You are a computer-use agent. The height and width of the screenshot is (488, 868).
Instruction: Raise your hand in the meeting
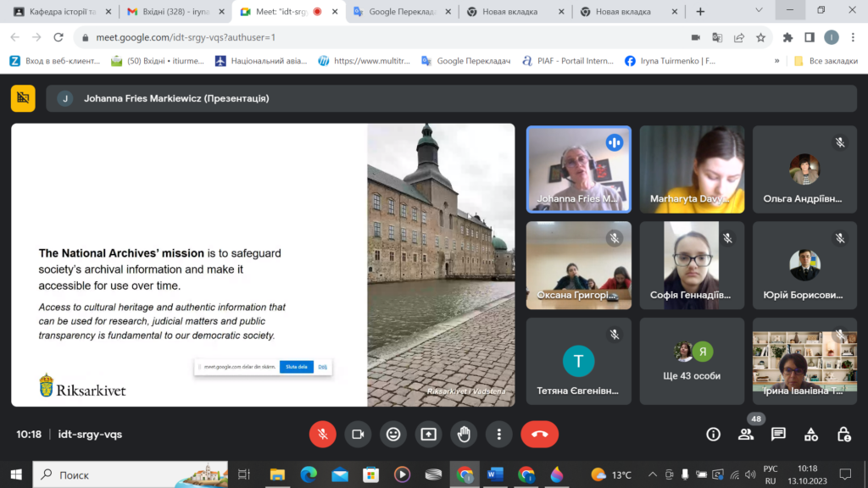point(464,434)
